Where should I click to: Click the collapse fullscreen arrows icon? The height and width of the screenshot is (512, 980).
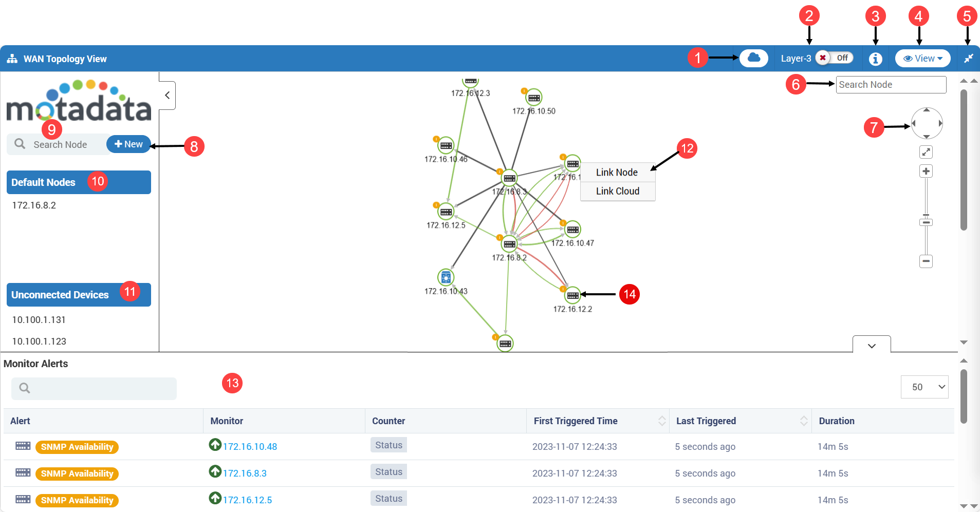tap(968, 59)
